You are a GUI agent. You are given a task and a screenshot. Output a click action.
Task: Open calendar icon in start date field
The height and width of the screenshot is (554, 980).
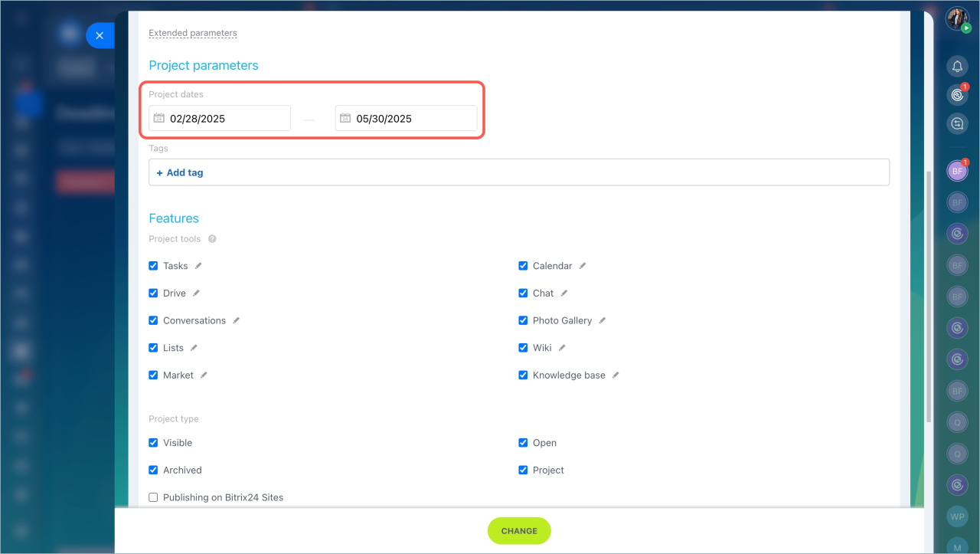click(x=159, y=119)
